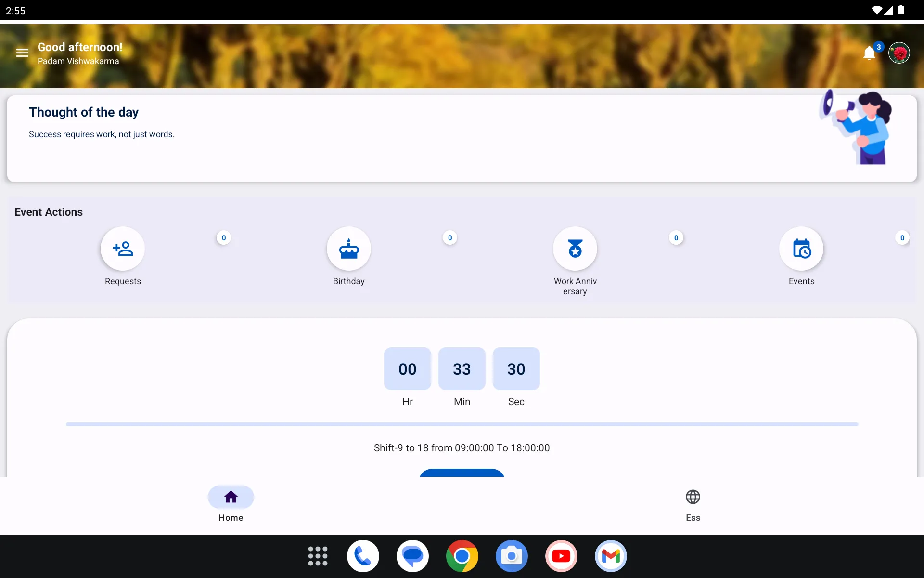Click the Event Actions heading
Viewport: 924px width, 578px height.
click(49, 212)
